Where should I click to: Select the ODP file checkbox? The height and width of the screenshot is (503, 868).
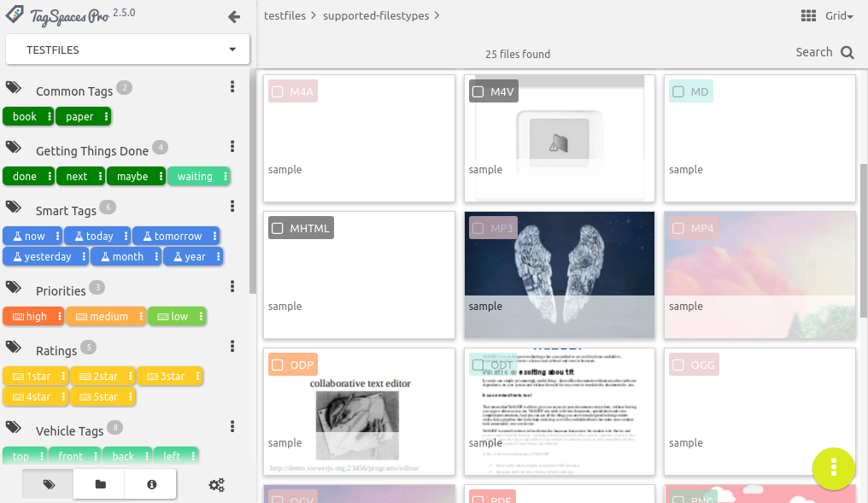coord(278,365)
